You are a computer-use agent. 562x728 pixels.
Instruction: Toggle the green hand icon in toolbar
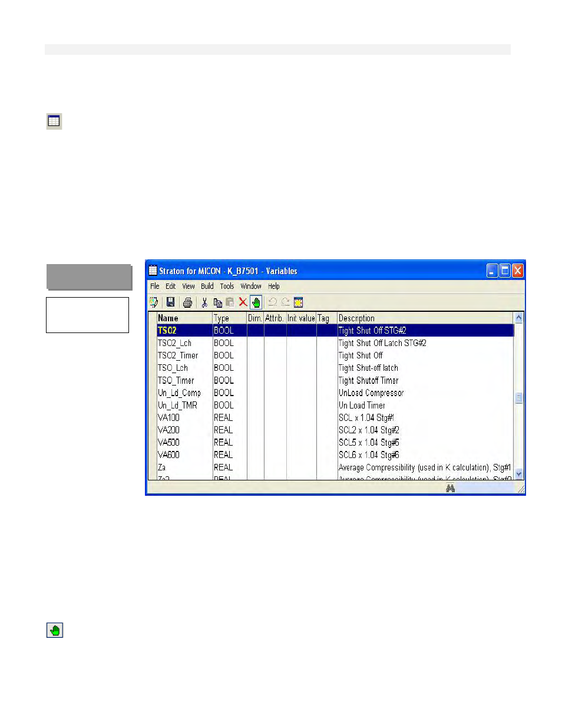[x=256, y=302]
